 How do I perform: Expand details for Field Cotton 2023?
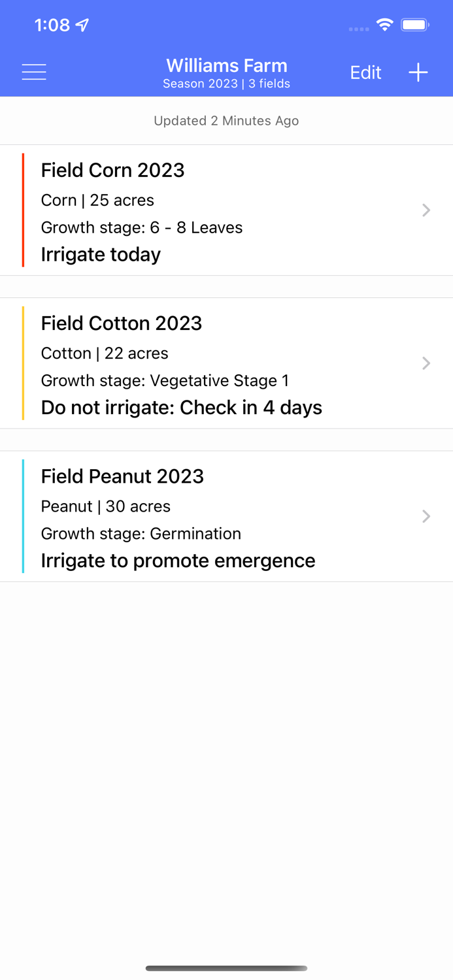point(426,363)
